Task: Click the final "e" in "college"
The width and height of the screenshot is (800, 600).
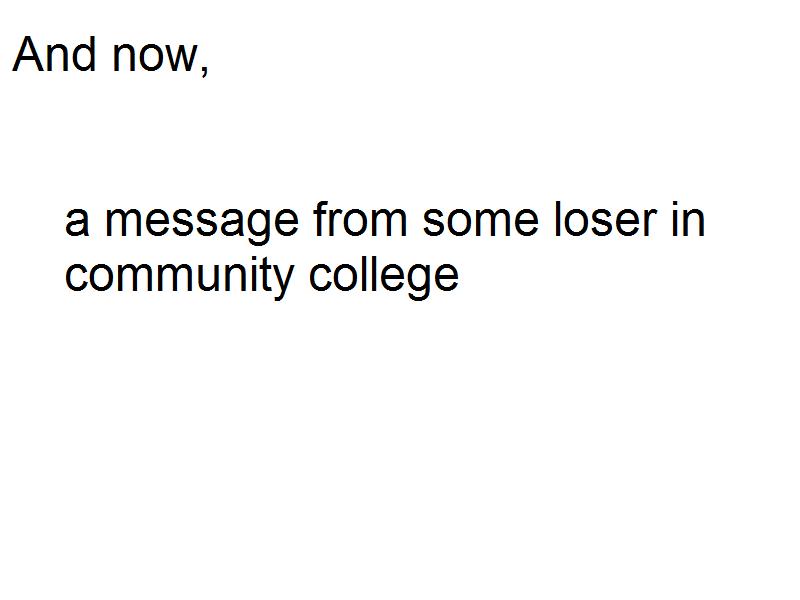Action: tap(447, 277)
